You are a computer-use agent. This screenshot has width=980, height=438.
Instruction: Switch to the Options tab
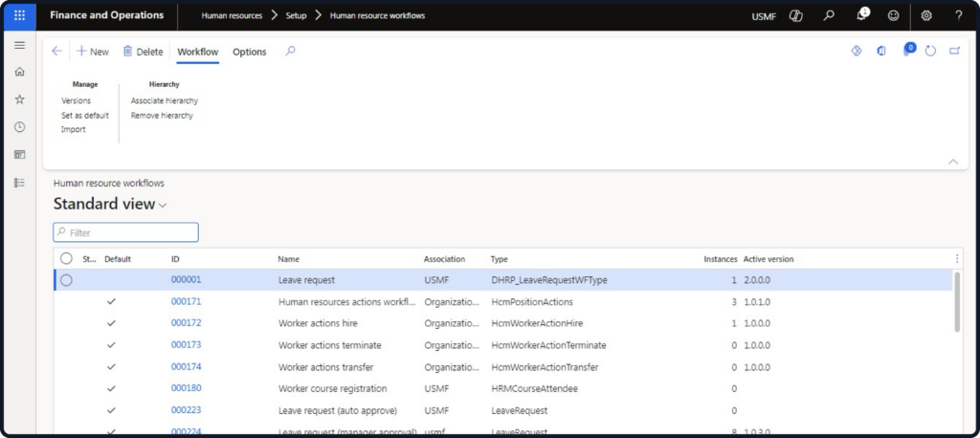(250, 52)
